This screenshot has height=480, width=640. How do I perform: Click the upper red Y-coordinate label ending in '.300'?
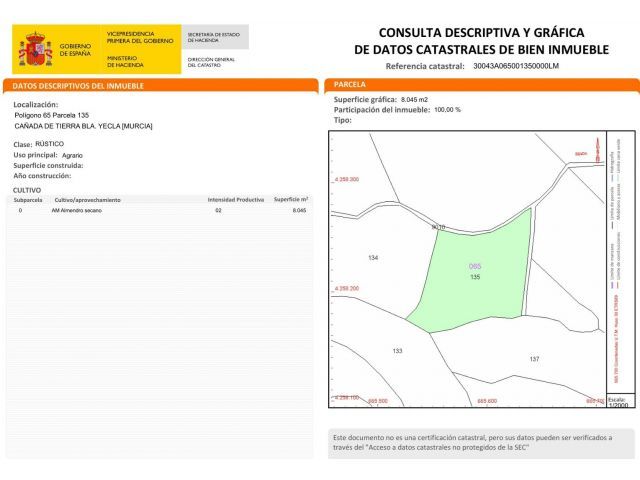(x=347, y=179)
